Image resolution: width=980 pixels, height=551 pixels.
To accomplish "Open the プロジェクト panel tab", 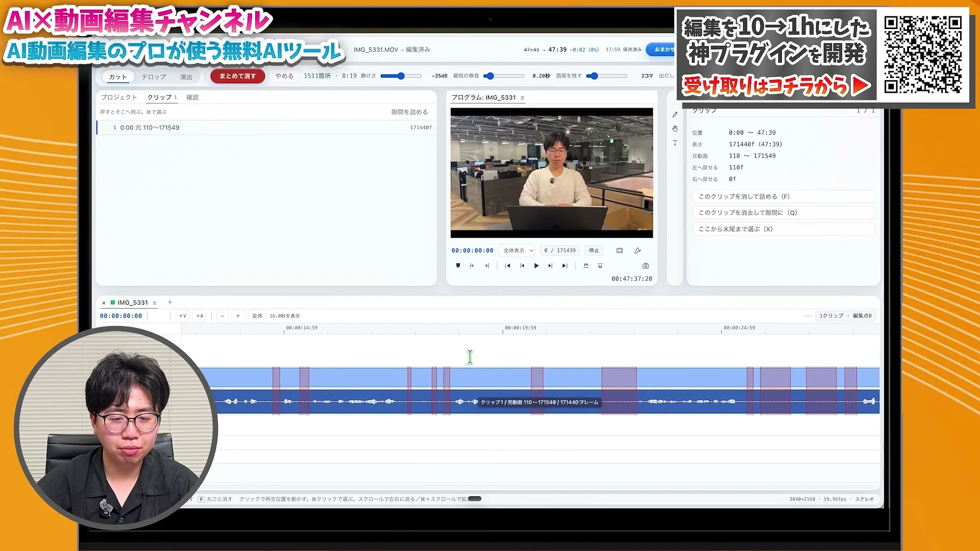I will pos(119,97).
